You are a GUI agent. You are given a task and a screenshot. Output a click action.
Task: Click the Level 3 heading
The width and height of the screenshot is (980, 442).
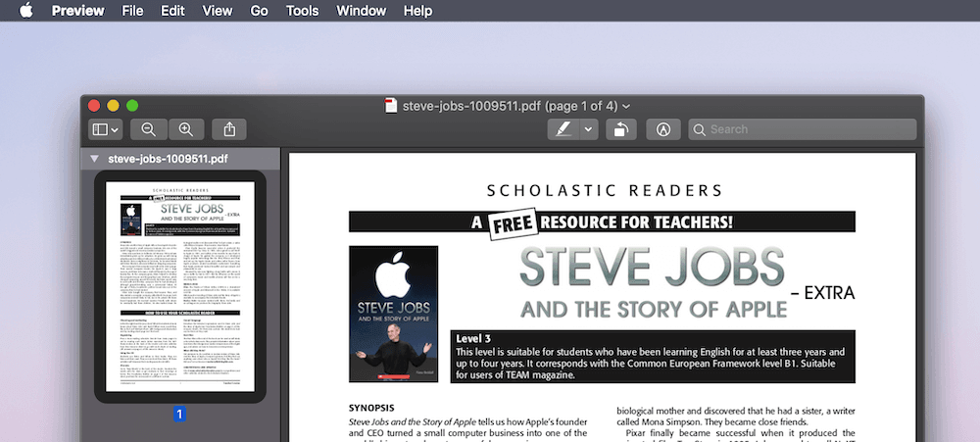(473, 338)
